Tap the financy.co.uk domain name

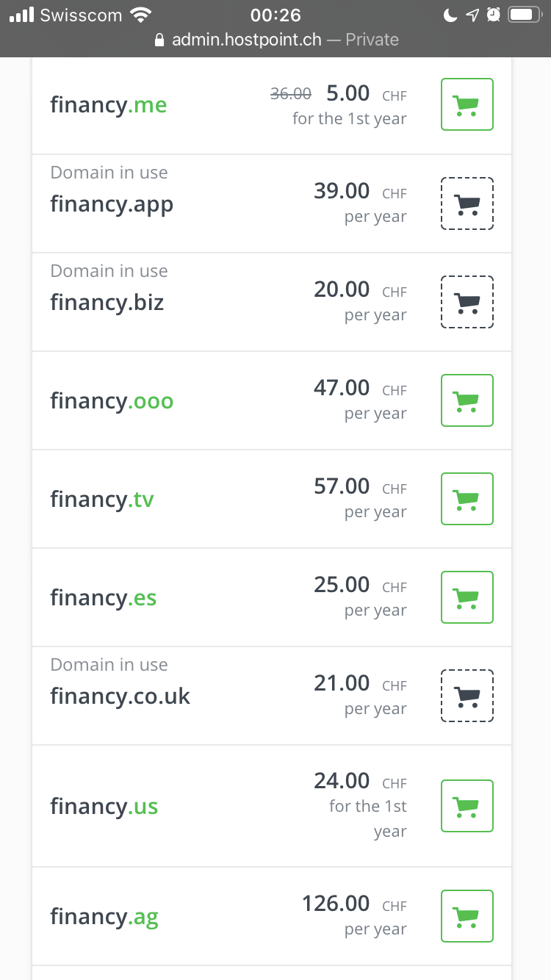pyautogui.click(x=120, y=696)
